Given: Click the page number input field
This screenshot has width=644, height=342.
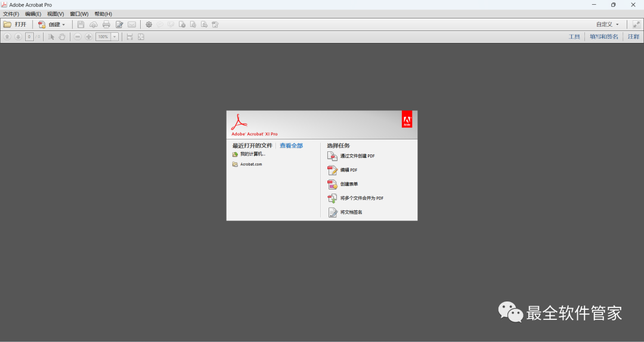Looking at the screenshot, I should coord(29,37).
